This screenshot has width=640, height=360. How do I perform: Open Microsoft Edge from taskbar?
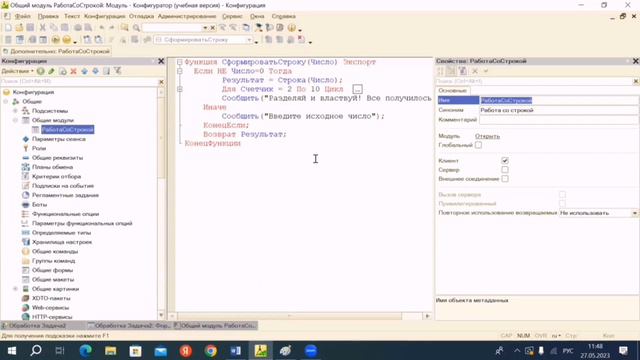point(86,351)
